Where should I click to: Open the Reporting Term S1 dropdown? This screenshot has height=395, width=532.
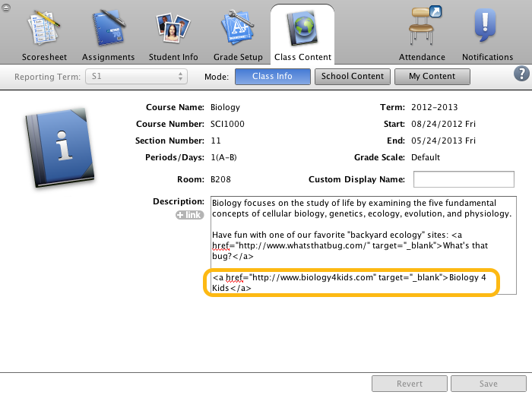136,76
